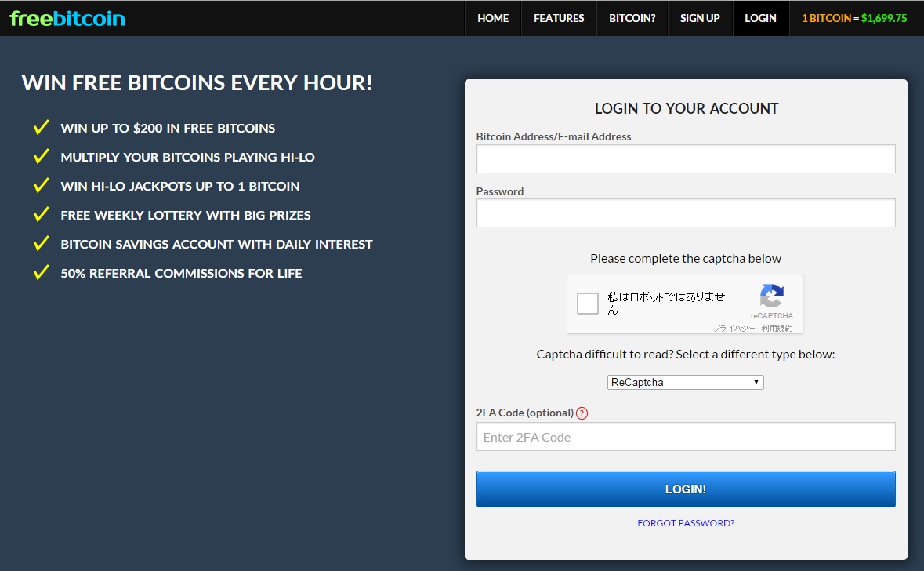The height and width of the screenshot is (571, 924).
Task: Click the Password field label
Action: [500, 191]
